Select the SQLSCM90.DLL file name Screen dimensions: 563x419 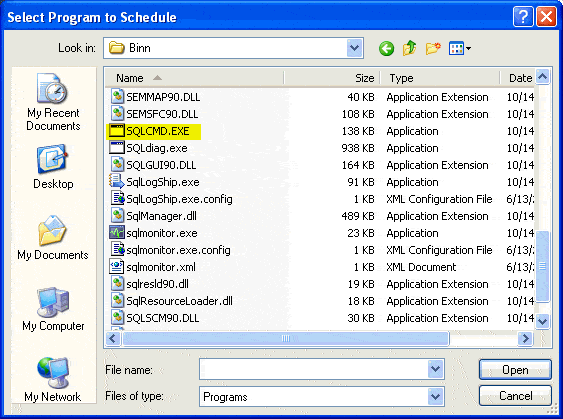[162, 318]
